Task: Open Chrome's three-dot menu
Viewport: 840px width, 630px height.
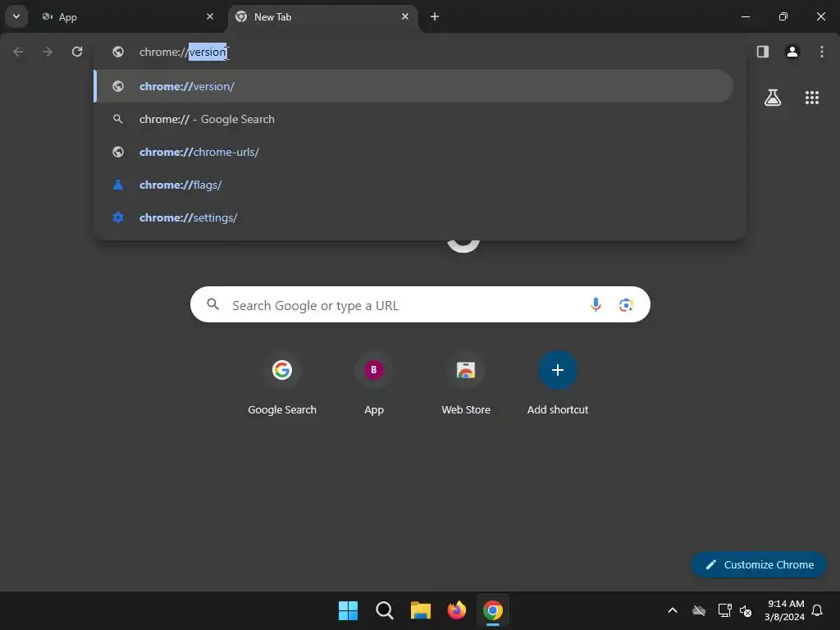Action: (822, 52)
